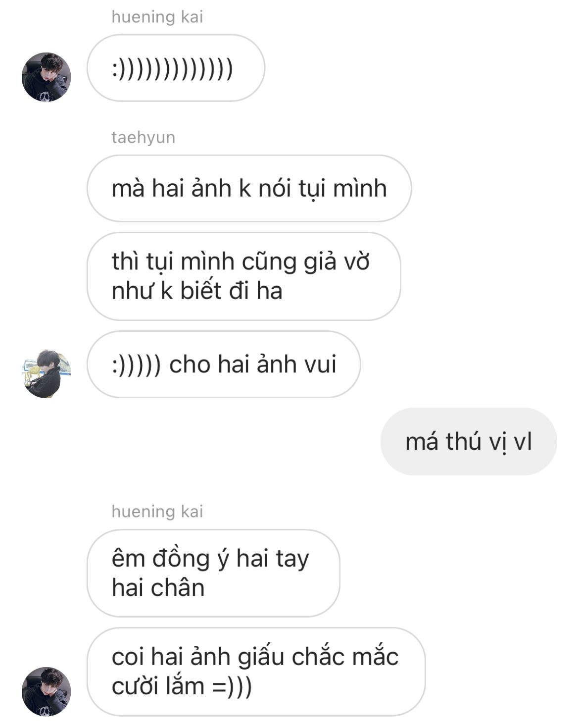Tap the 'vl' text in the sent message
This screenshot has width=579, height=728.
pyautogui.click(x=523, y=441)
